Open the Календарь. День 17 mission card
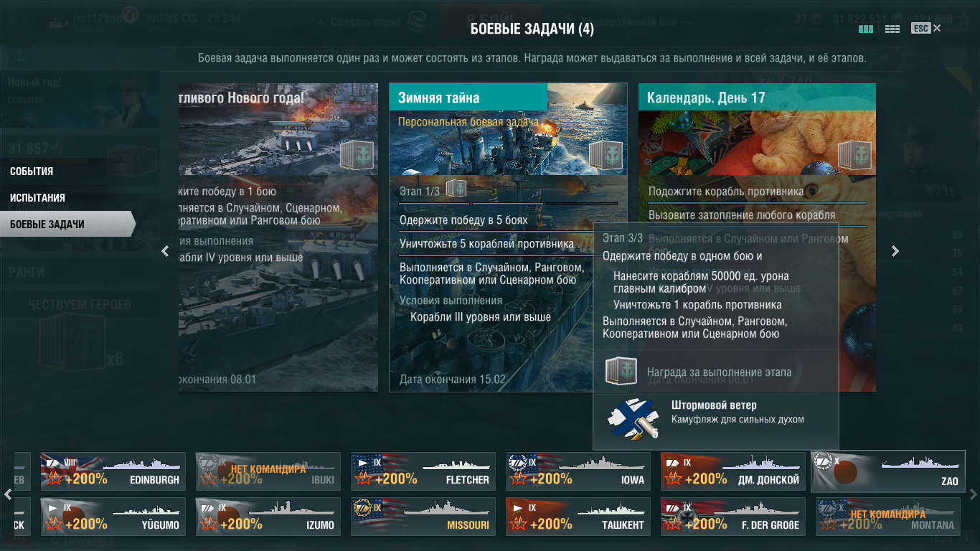Viewport: 980px width, 551px height. 757,237
